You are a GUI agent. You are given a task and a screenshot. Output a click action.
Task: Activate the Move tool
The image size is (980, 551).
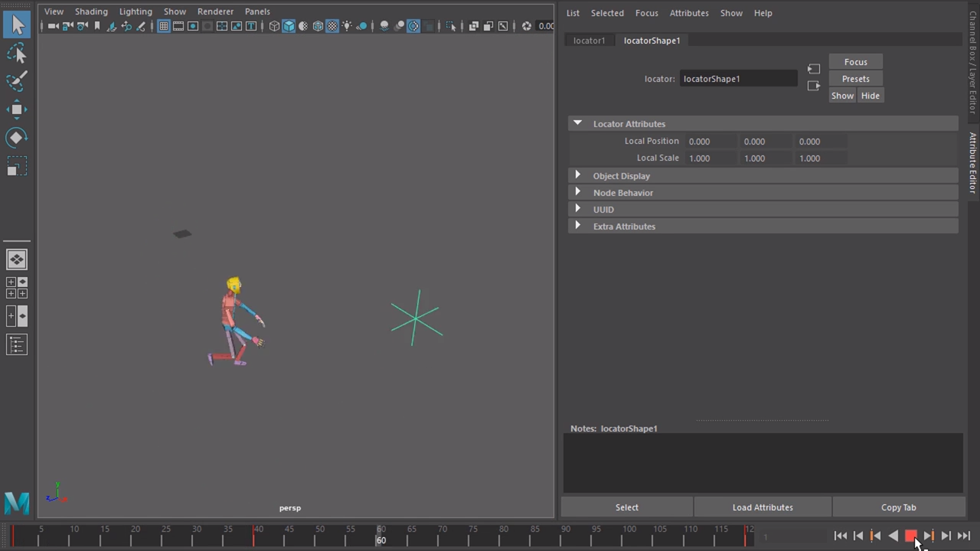pyautogui.click(x=17, y=109)
